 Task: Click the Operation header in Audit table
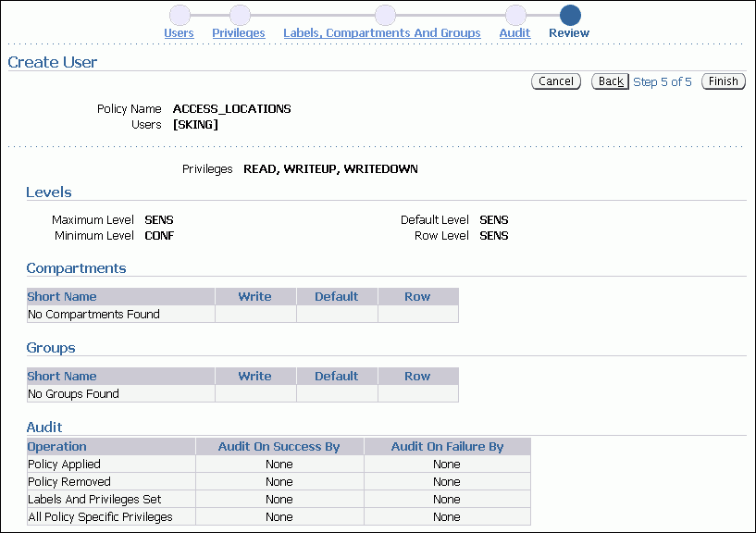[x=57, y=447]
